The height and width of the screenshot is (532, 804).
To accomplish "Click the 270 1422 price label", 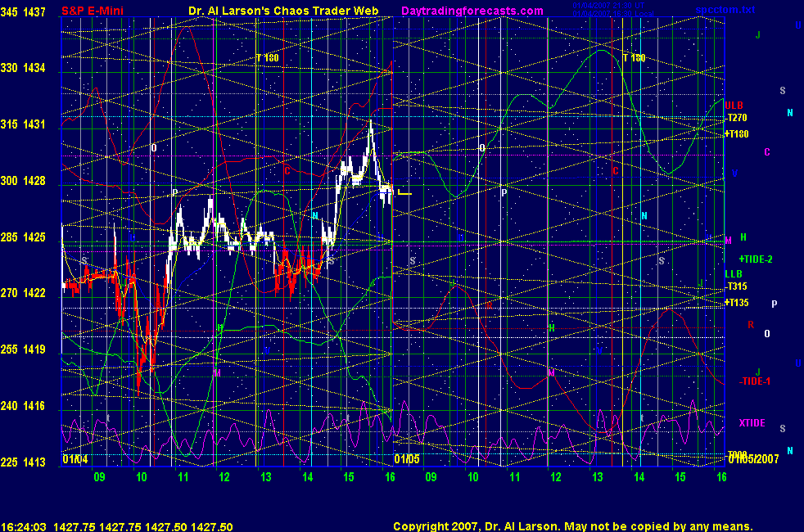I will [23, 293].
